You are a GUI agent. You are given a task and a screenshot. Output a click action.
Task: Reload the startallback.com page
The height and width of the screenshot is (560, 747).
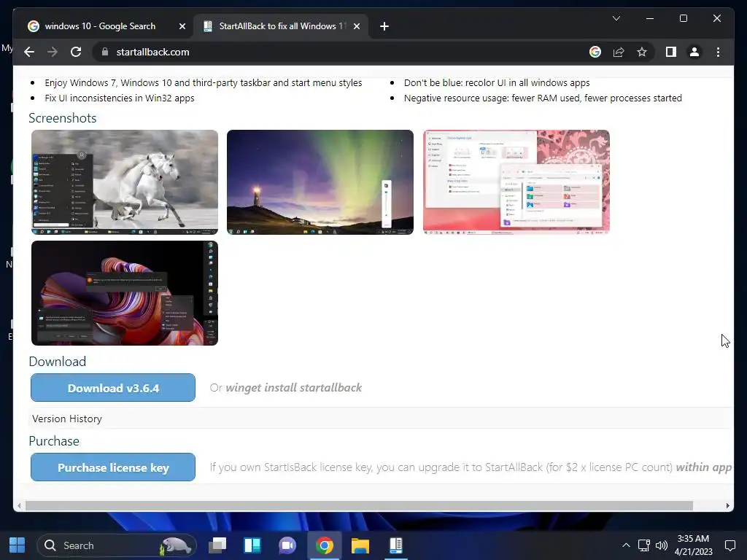[x=76, y=52]
